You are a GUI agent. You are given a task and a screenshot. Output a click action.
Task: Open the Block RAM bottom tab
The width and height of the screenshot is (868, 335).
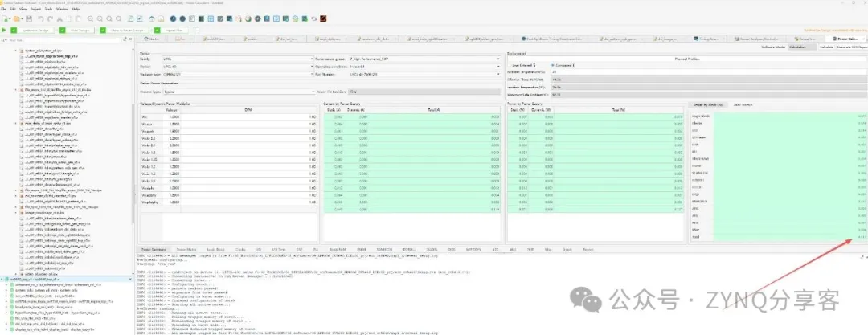338,250
